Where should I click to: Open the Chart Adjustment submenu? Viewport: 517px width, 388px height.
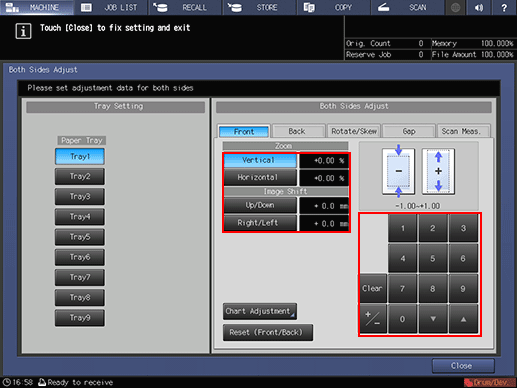pos(260,311)
